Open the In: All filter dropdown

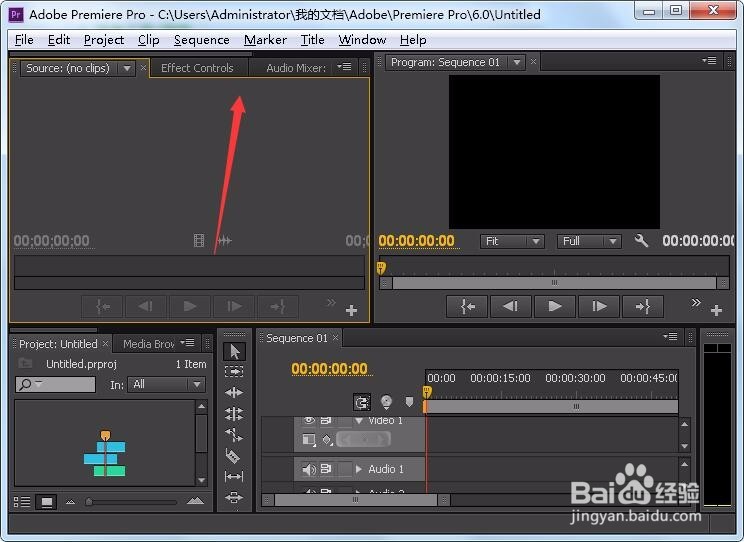tap(167, 384)
